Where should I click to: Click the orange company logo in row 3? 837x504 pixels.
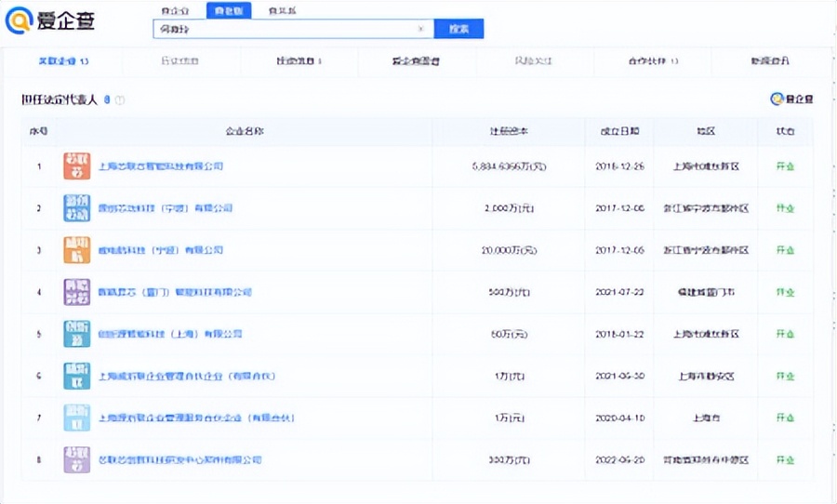click(77, 250)
